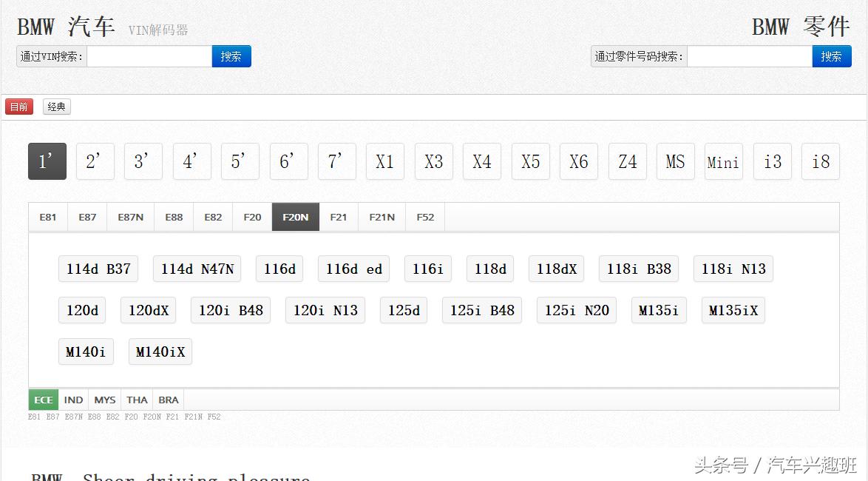Choose the 5' series
The image size is (868, 481).
(240, 161)
